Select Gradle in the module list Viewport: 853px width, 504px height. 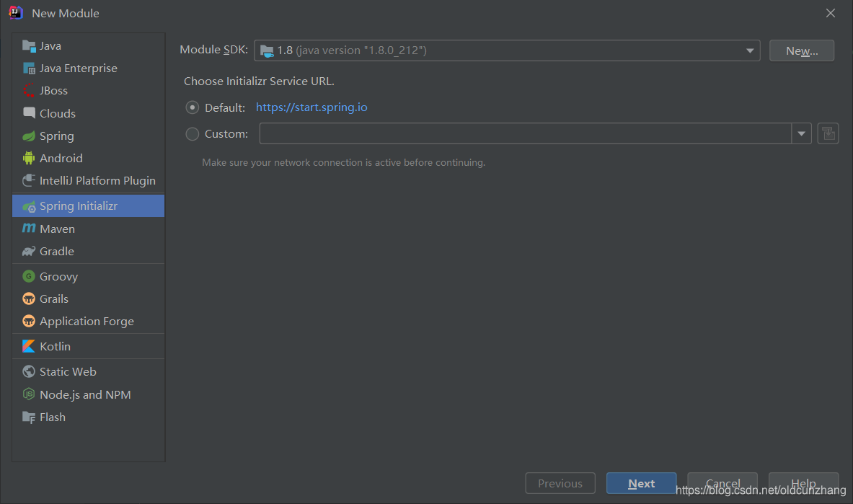coord(88,251)
